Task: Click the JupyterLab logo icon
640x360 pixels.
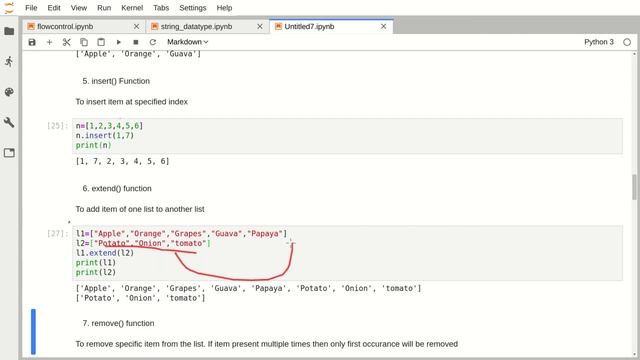Action: [9, 8]
